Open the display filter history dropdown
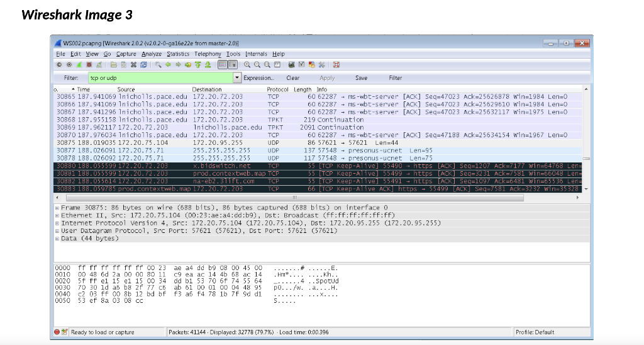The width and height of the screenshot is (644, 345). click(237, 77)
